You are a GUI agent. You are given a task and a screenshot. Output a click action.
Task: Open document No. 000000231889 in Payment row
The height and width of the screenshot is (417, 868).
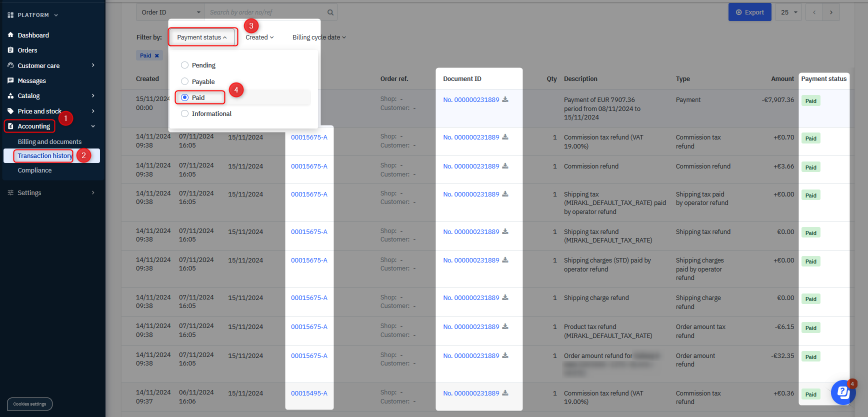coord(471,99)
